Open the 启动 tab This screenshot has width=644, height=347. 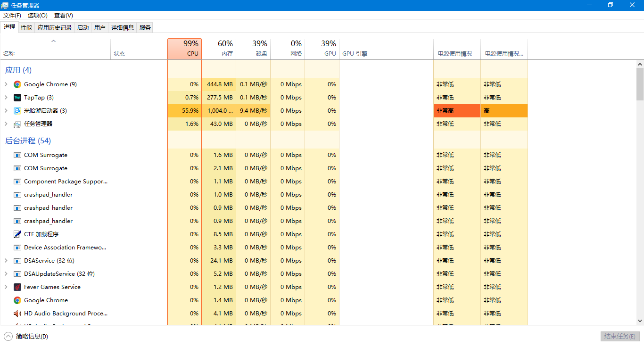[83, 28]
